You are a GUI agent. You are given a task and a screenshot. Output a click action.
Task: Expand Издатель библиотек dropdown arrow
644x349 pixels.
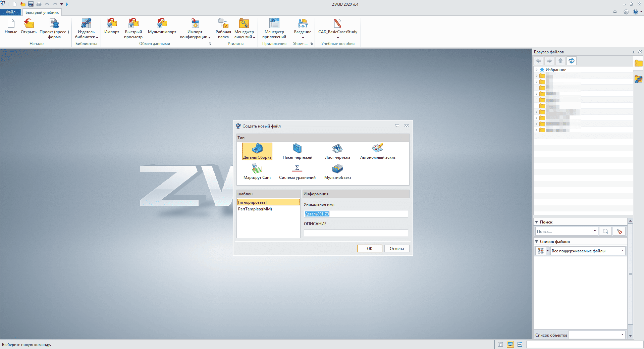coord(97,37)
